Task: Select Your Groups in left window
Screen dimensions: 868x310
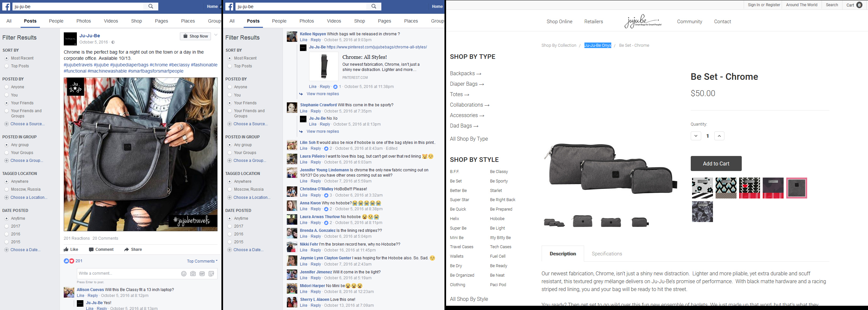Action: pos(7,153)
